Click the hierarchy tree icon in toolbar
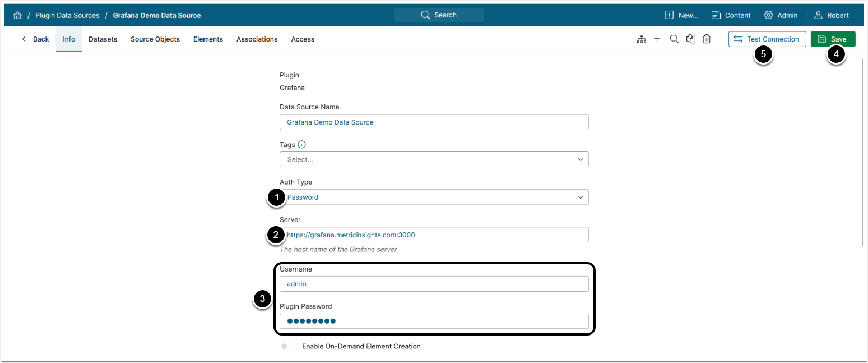Image resolution: width=868 pixels, height=363 pixels. pyautogui.click(x=642, y=39)
